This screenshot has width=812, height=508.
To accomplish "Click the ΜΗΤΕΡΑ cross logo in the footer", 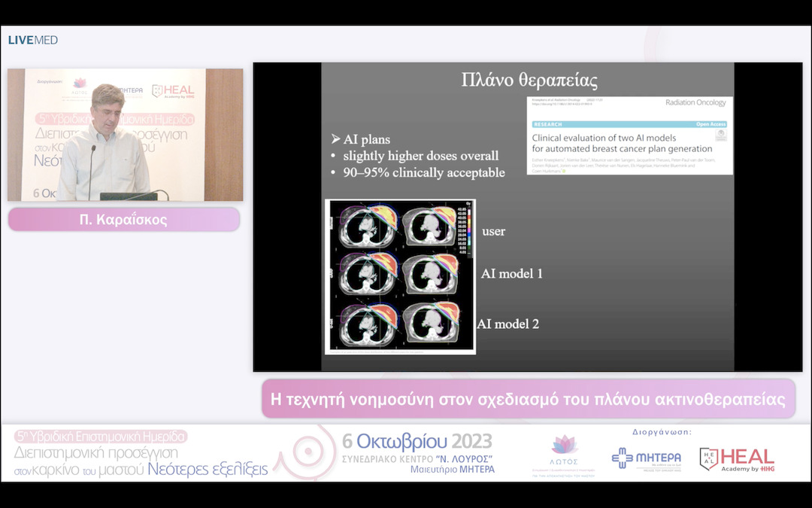I will tap(646, 458).
